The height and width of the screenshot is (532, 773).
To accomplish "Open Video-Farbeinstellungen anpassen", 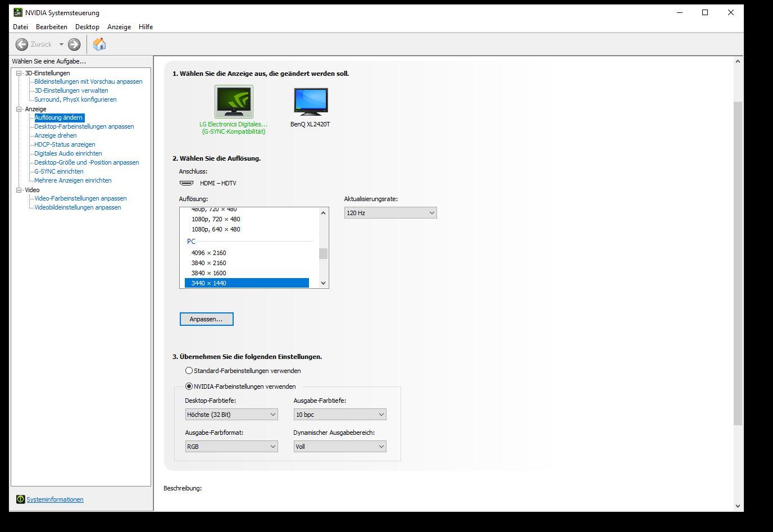I will 80,198.
